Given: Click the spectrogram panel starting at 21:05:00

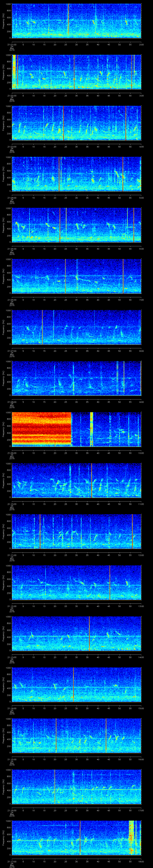Looking at the screenshot, I should 76,225.
